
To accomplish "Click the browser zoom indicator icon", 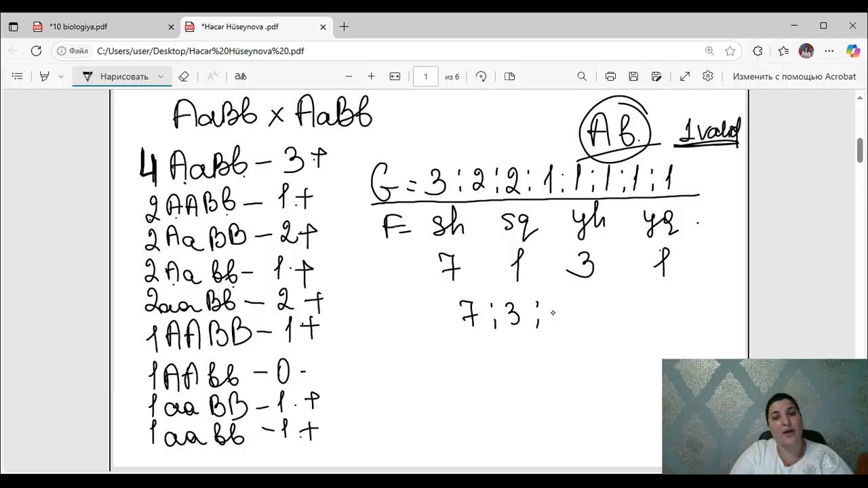I will [x=709, y=51].
